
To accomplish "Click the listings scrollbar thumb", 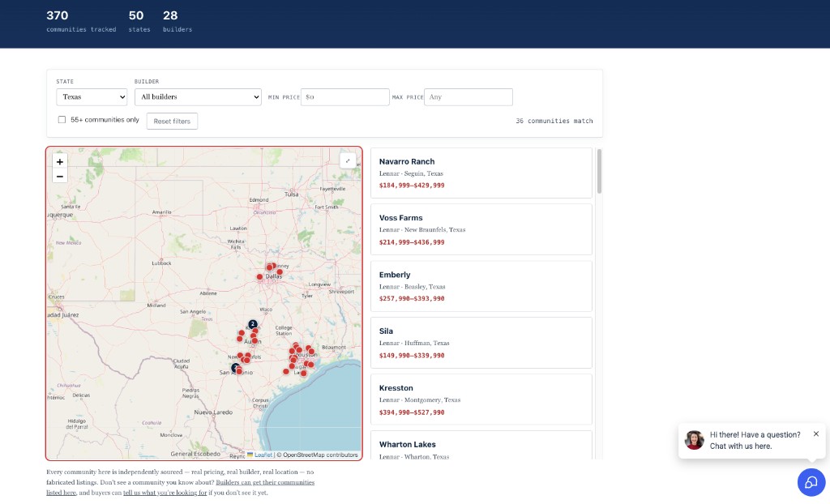I will 599,171.
